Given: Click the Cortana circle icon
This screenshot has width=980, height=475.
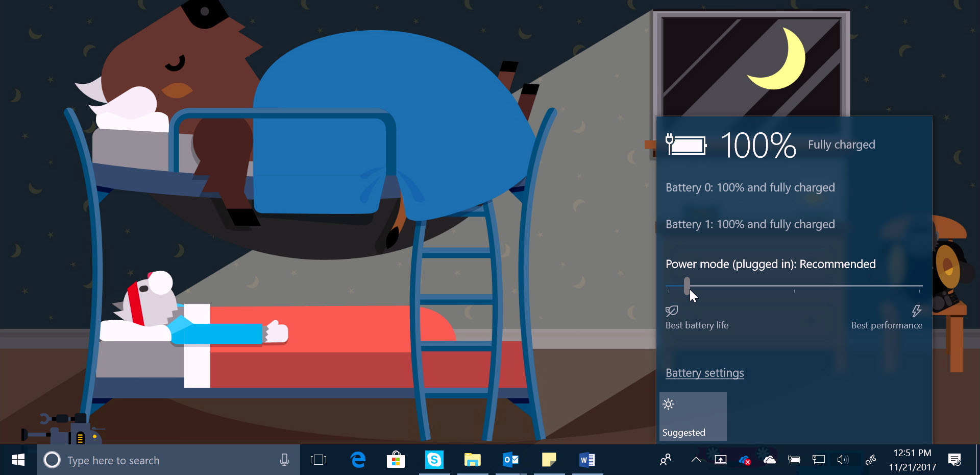Looking at the screenshot, I should point(52,460).
